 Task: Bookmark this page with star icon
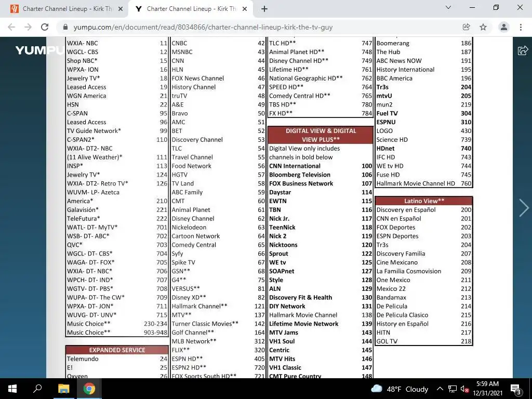[x=483, y=27]
